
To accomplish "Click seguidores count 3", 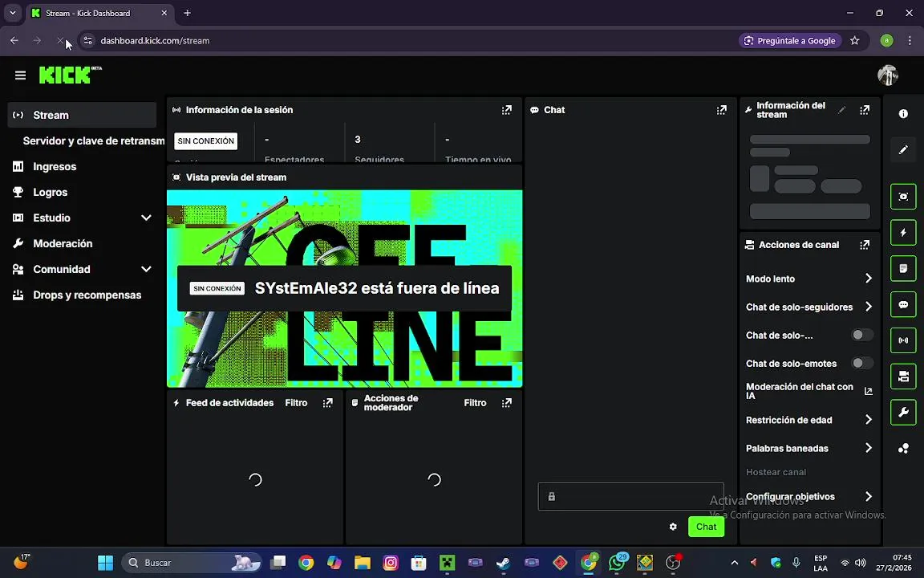I will [x=358, y=140].
